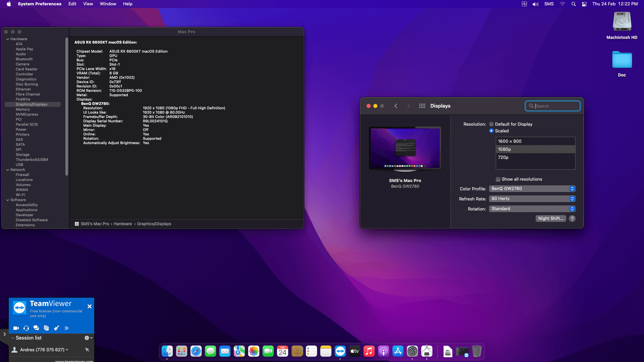Open Photos from the Dock
The width and height of the screenshot is (644, 362).
254,351
